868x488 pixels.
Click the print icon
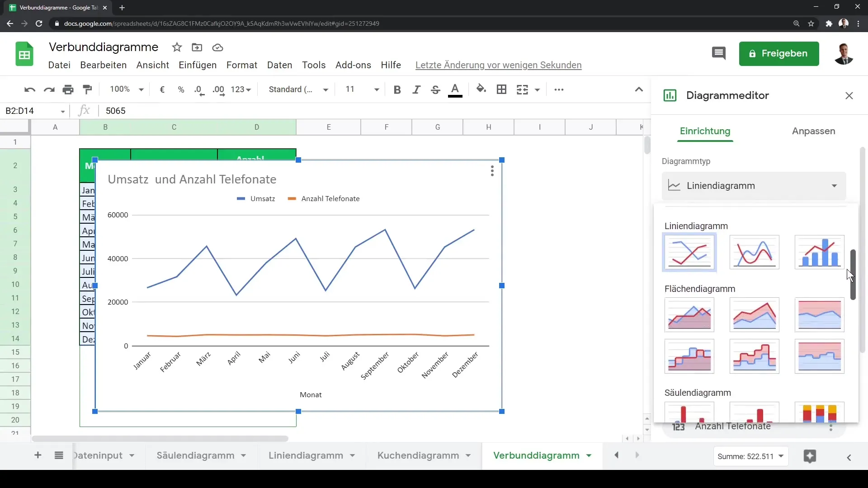click(68, 90)
